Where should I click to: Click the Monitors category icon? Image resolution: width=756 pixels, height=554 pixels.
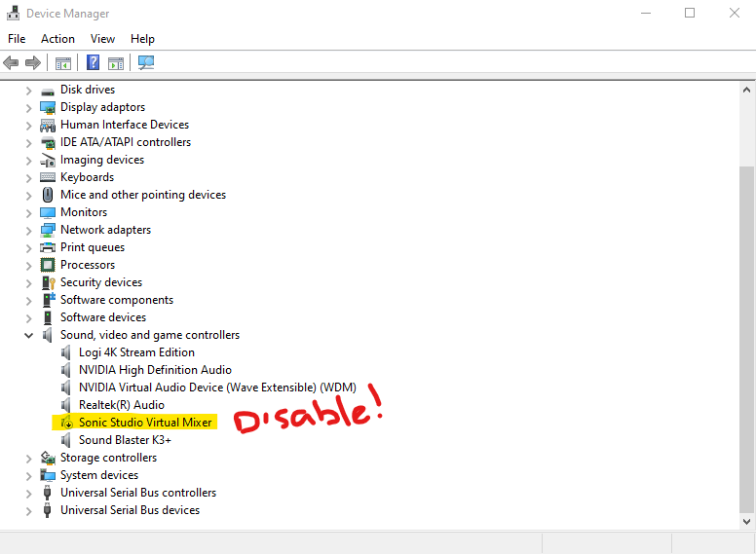pos(48,212)
